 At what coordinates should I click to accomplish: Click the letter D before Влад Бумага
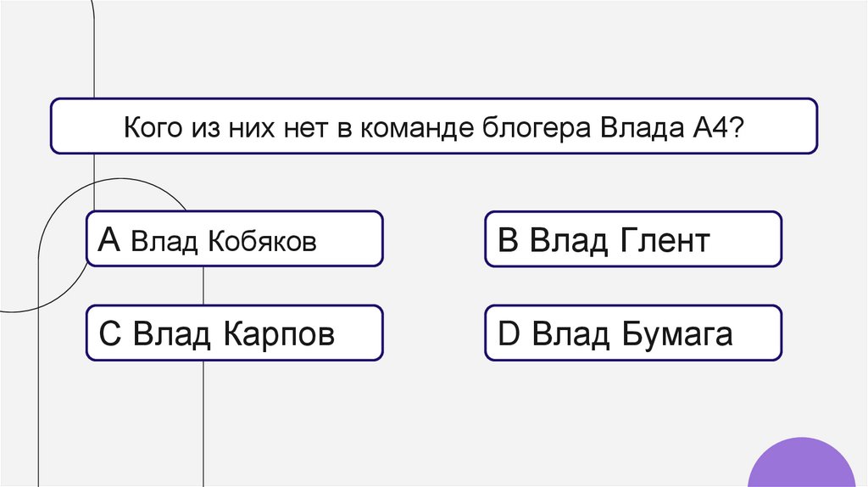pos(509,334)
